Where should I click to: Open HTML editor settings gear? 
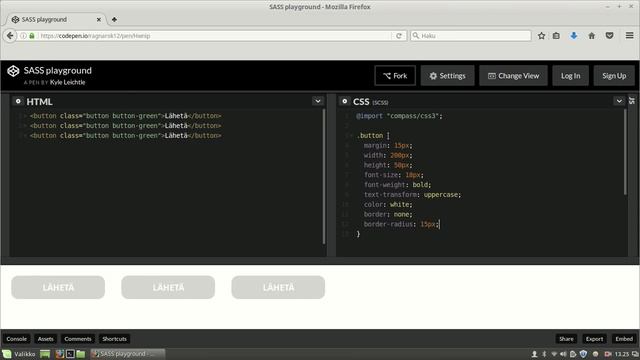pos(18,101)
